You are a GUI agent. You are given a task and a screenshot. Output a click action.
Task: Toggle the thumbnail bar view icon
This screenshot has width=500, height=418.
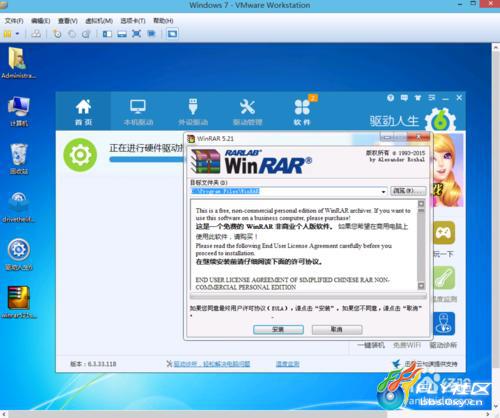click(x=122, y=34)
